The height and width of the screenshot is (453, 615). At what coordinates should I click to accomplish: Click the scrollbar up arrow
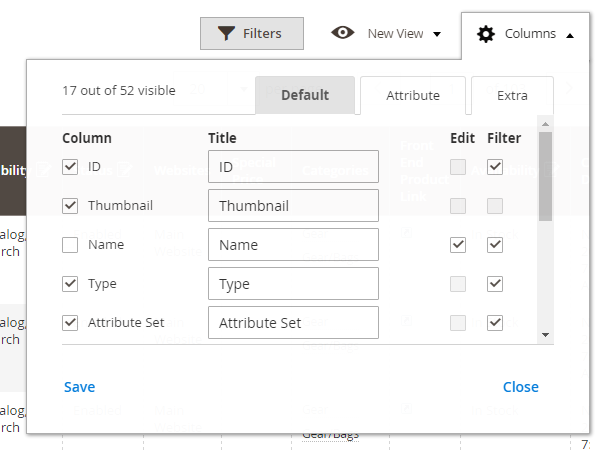pyautogui.click(x=545, y=124)
